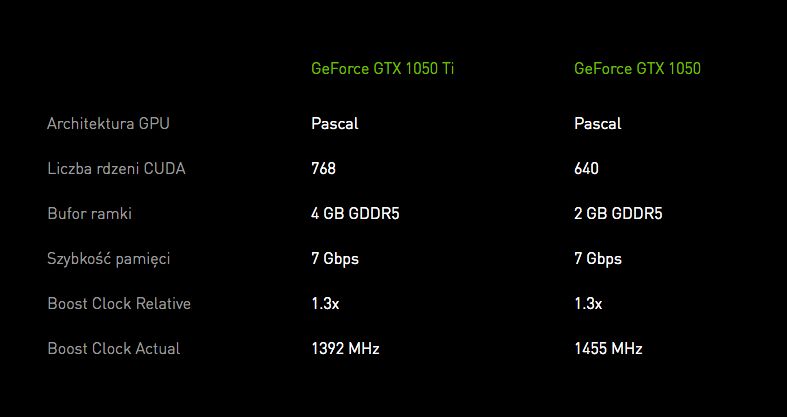Click 1.3x value in GTX 1050 column
787x417 pixels.
[x=588, y=304]
